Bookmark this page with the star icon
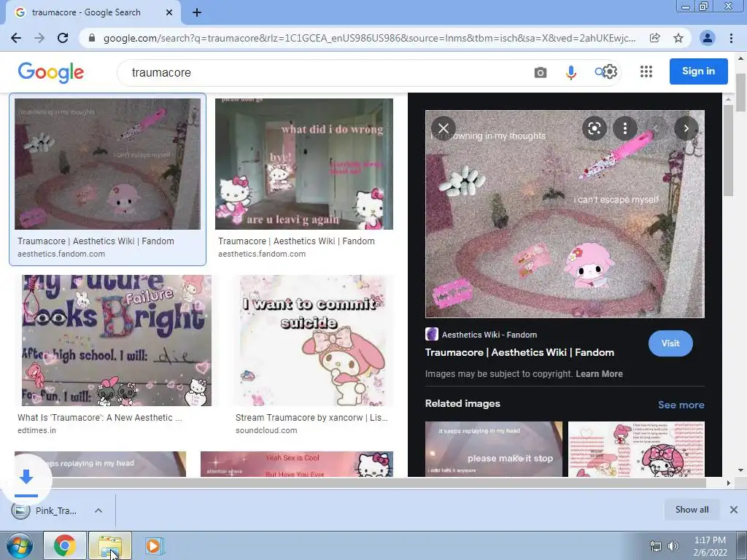The width and height of the screenshot is (747, 560). (678, 38)
